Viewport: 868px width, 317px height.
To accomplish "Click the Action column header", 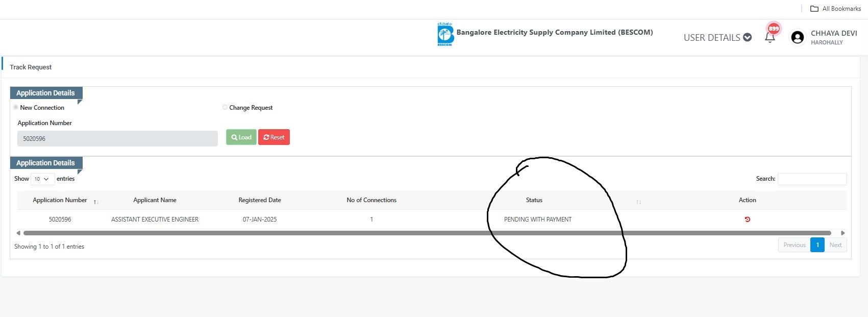I will pos(747,200).
